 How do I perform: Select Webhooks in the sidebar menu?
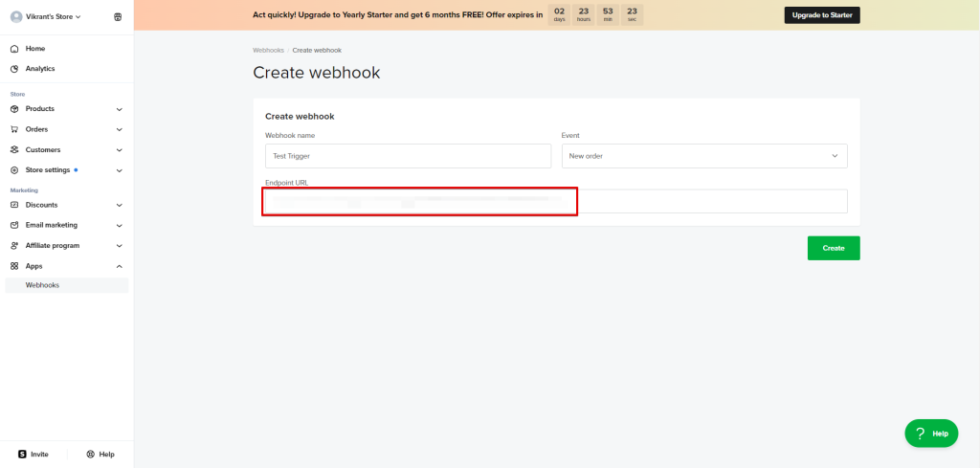43,285
